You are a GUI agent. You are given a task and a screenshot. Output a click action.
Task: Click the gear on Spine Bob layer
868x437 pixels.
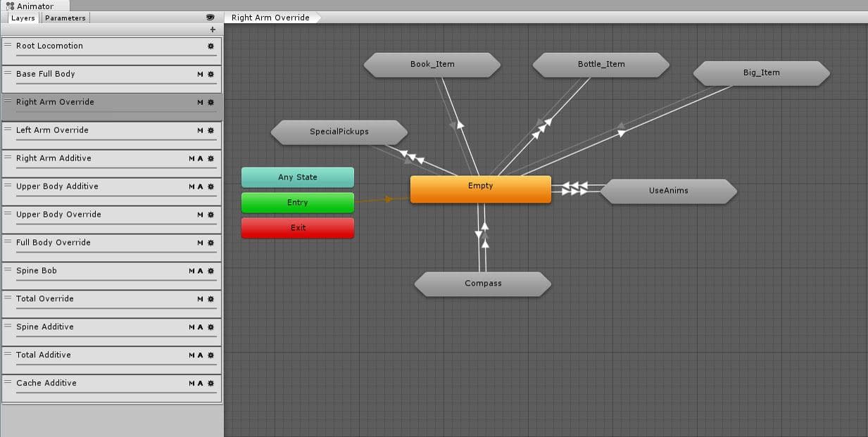210,271
